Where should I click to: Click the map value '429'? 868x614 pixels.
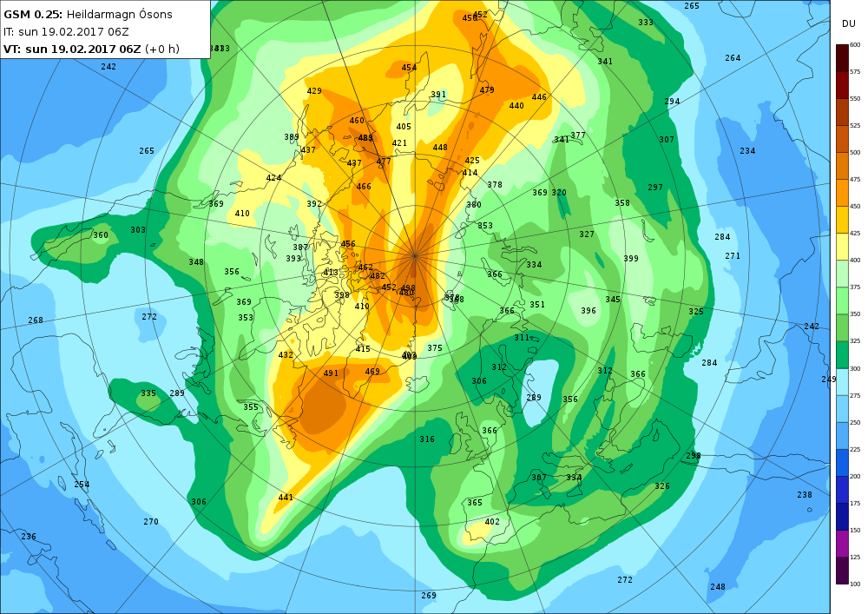click(x=314, y=91)
